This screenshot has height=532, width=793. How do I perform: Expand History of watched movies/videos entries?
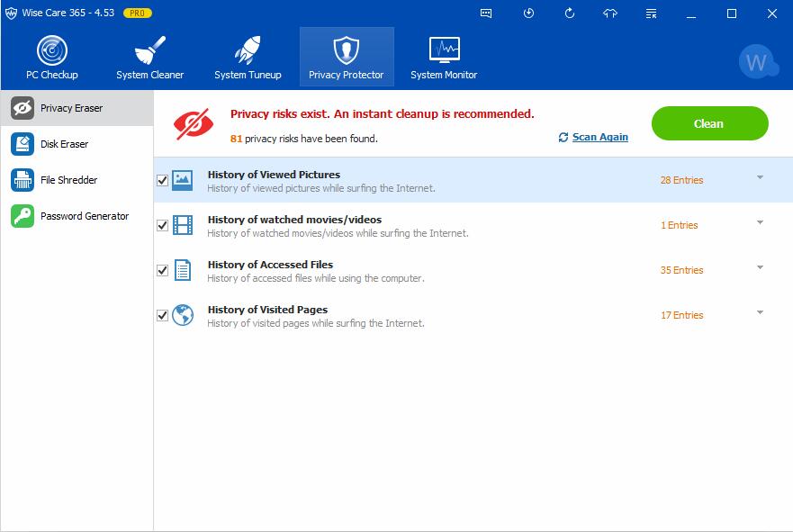[760, 222]
